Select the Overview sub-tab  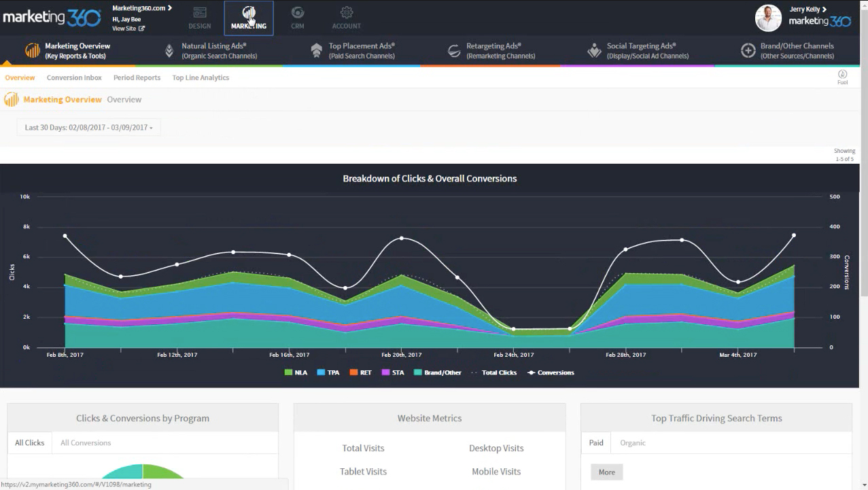(x=20, y=77)
